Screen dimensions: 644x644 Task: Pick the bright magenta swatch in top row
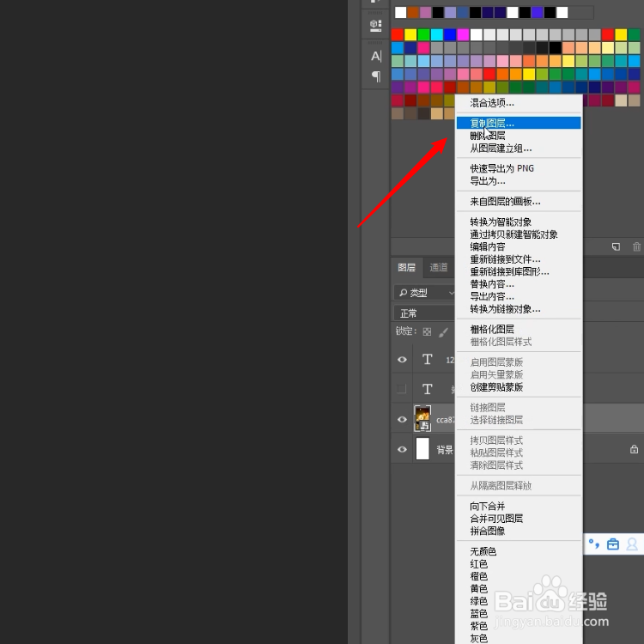463,34
